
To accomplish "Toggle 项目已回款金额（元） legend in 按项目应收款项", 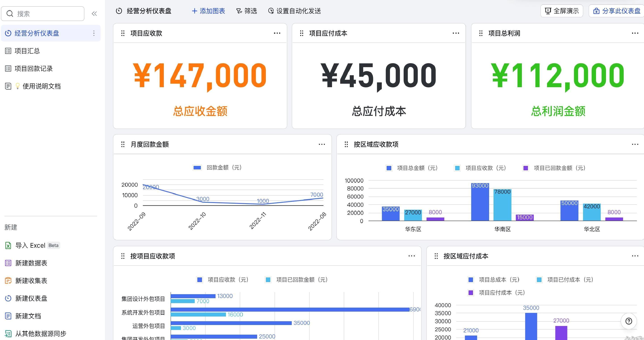I will [x=296, y=280].
